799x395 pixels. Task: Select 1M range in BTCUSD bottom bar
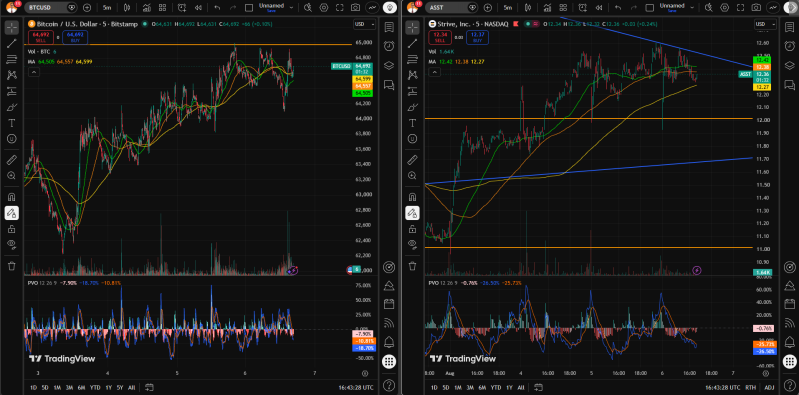(58, 387)
